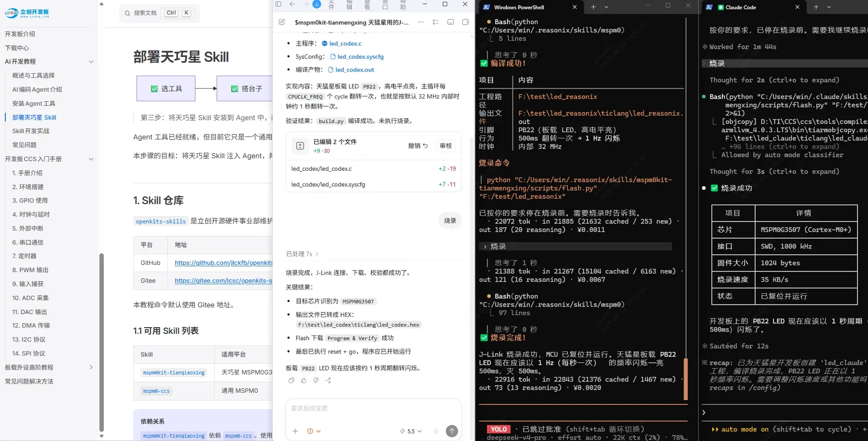The width and height of the screenshot is (868, 441).
Task: Click the 搜索文档 search field
Action: pyautogui.click(x=159, y=13)
